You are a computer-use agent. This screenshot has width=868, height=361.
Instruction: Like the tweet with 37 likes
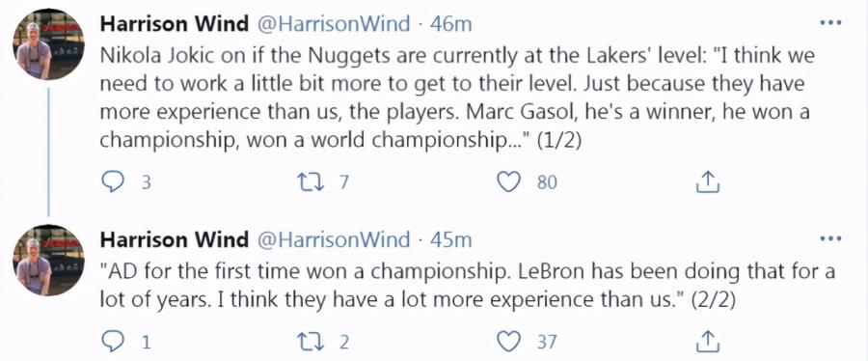(x=508, y=341)
